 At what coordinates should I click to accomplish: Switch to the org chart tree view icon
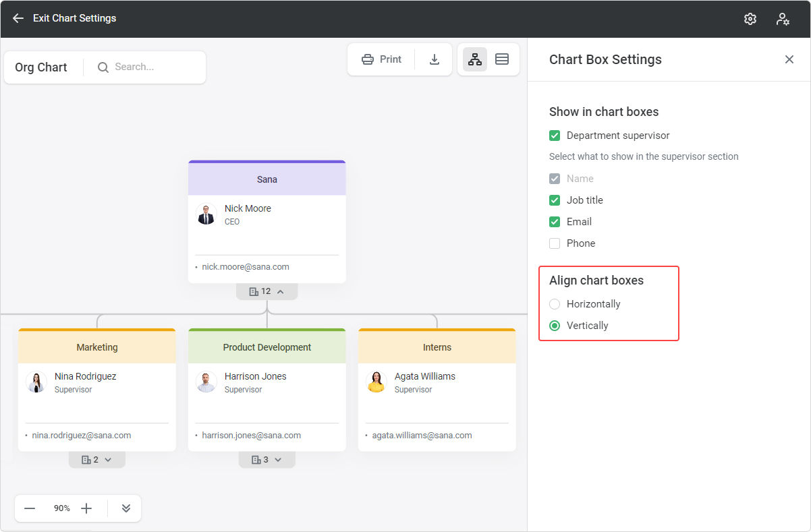point(475,59)
